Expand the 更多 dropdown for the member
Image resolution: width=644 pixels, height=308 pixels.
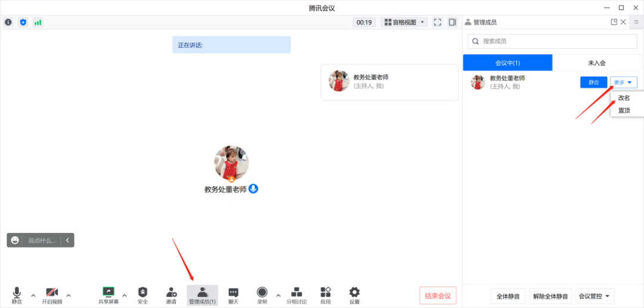click(623, 82)
